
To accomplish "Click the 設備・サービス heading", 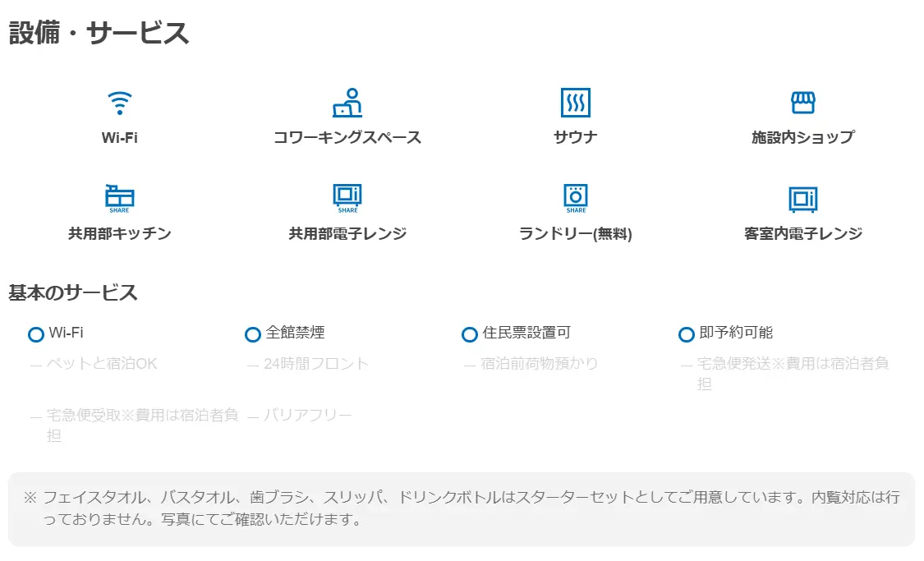I will point(99,33).
